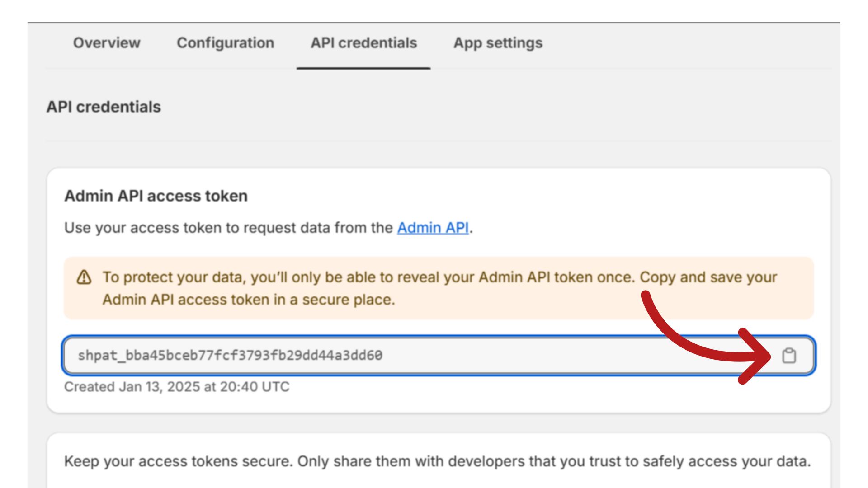Click inside the shpat_ access token field
The height and width of the screenshot is (488, 868).
pos(439,356)
